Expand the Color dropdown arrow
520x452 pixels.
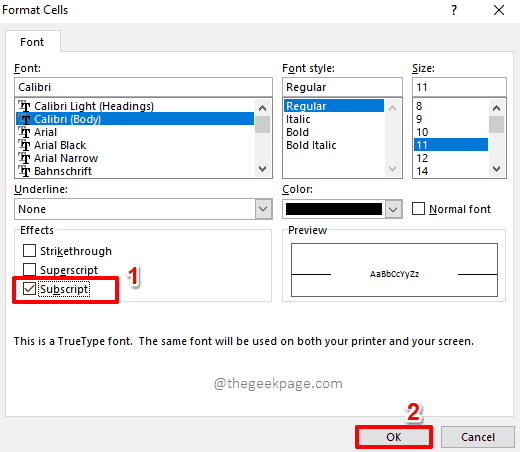393,209
